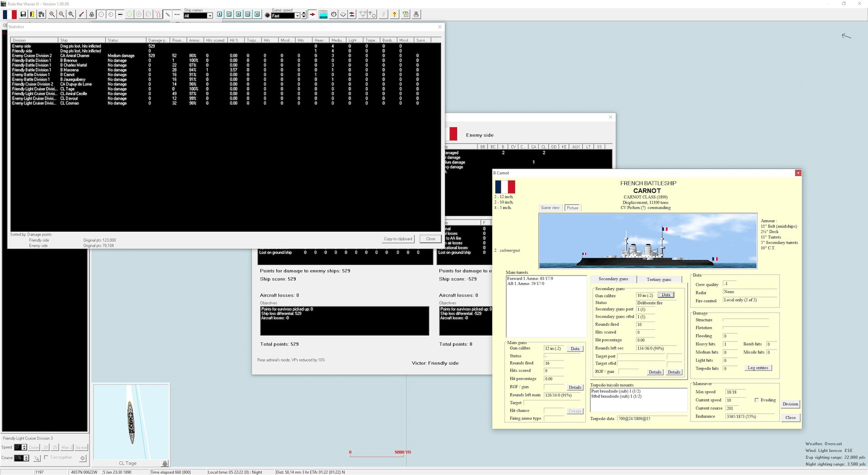Click the zoom out magnifier icon
The height and width of the screenshot is (475, 868).
(61, 14)
